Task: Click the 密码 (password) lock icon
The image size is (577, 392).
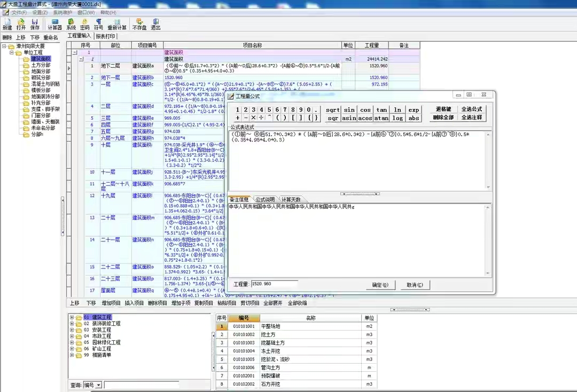Action: click(x=84, y=23)
